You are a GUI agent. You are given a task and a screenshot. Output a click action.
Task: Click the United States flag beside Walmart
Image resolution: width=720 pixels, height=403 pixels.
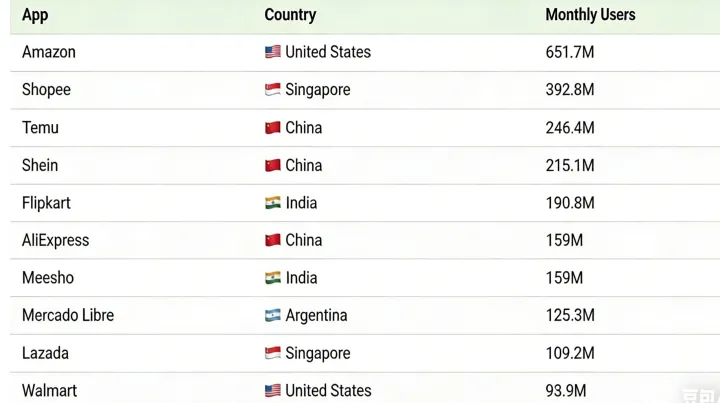(x=273, y=391)
